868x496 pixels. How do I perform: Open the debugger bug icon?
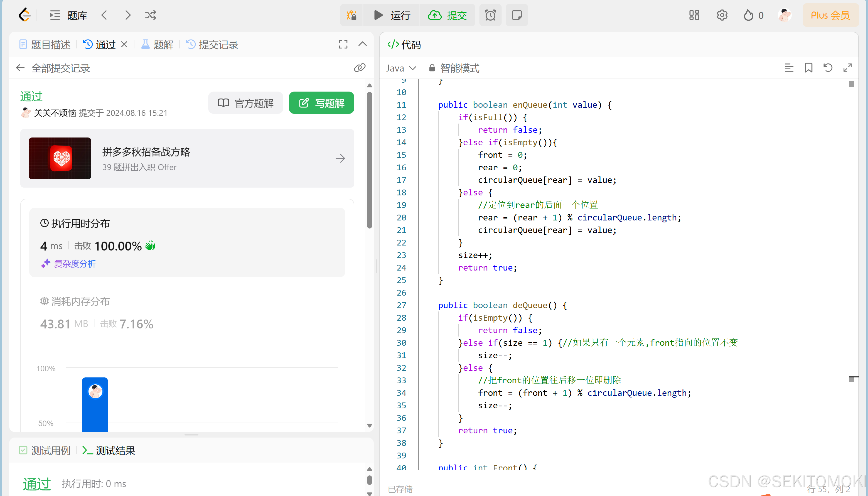pyautogui.click(x=351, y=15)
